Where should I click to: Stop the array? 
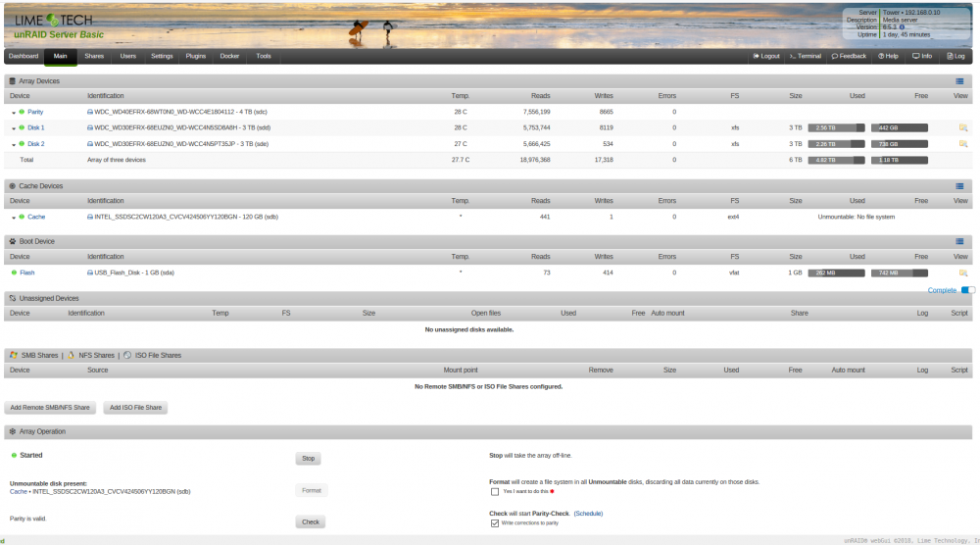point(308,459)
